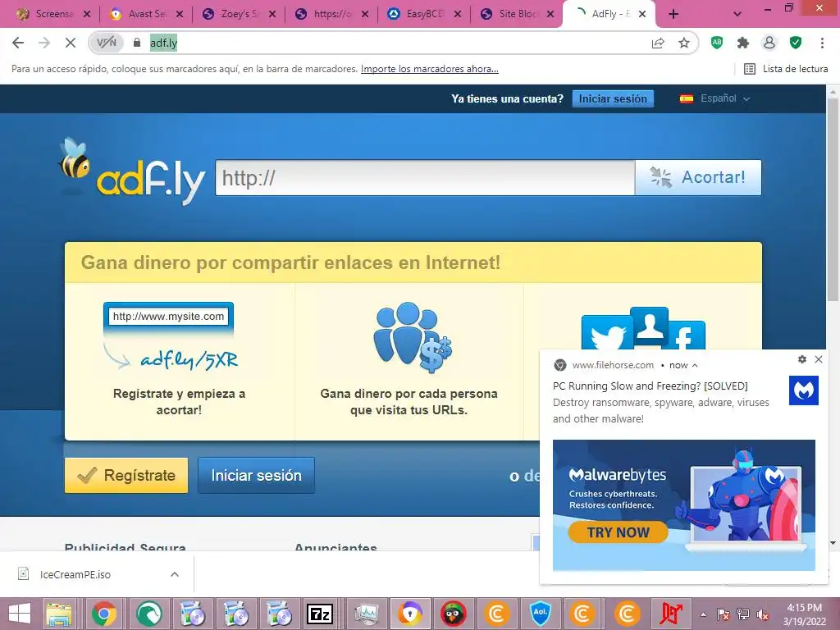Open Google Chrome from taskbar
The image size is (840, 630).
[x=104, y=614]
